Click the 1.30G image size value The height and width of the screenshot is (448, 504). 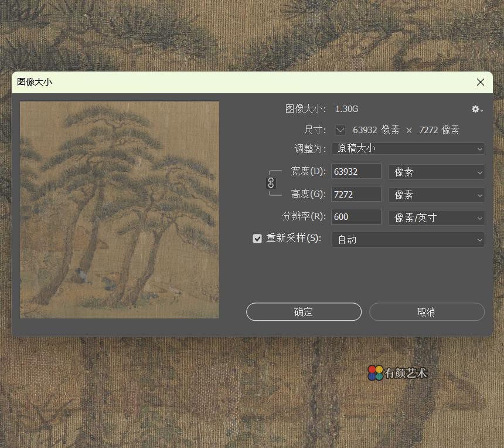click(346, 109)
